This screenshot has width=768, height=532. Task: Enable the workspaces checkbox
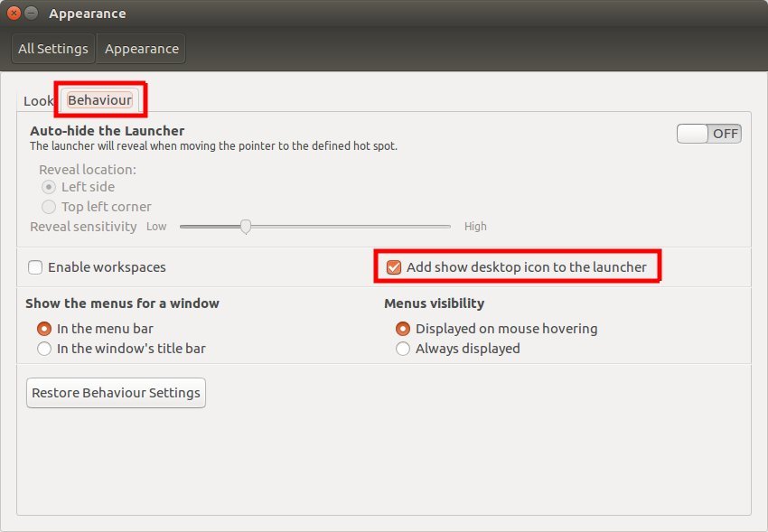tap(33, 266)
